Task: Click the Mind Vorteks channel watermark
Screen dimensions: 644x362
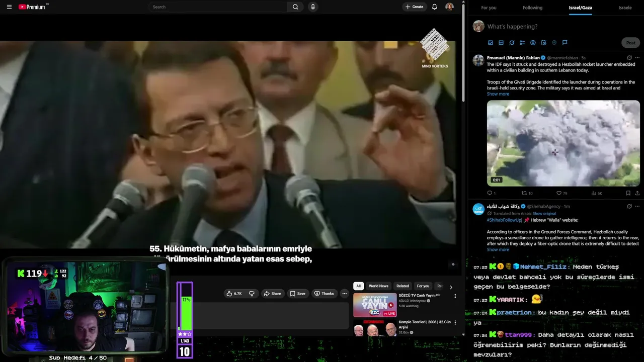Action: (435, 48)
